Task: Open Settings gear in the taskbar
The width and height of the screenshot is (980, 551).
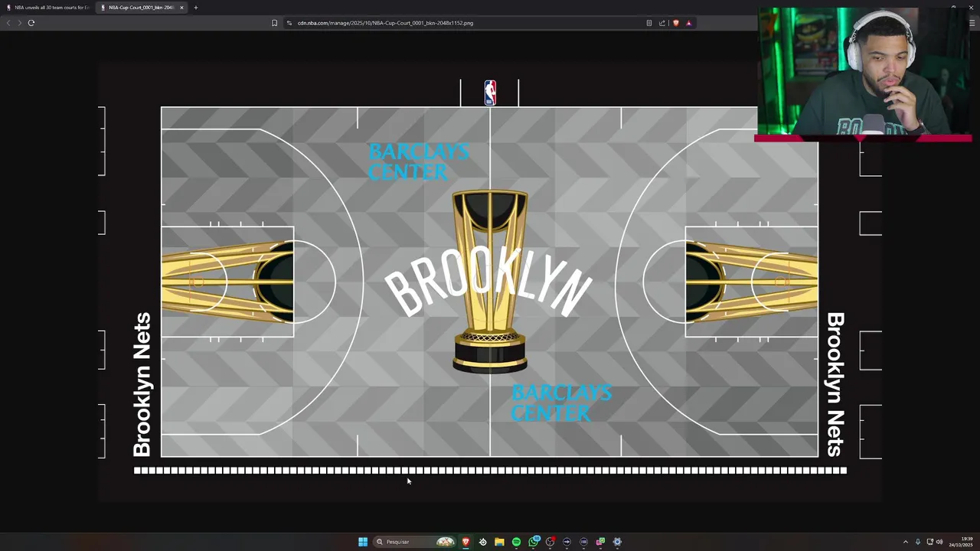Action: (x=617, y=542)
